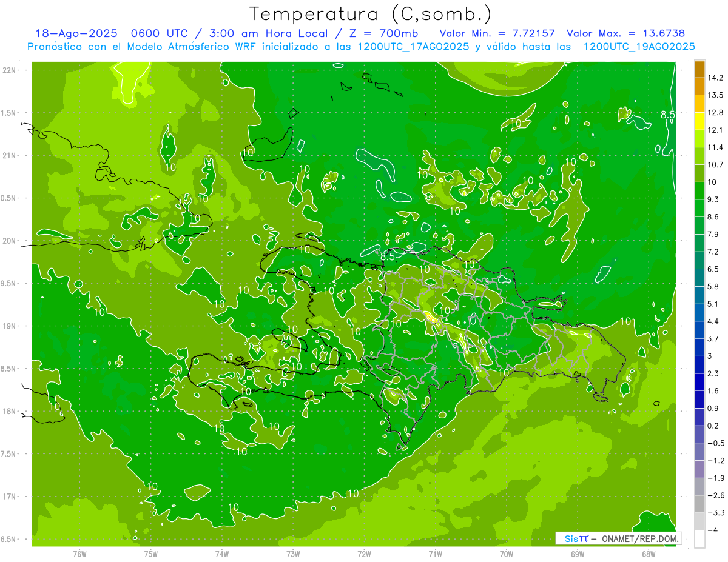Click the '13.5' legend value

click(x=716, y=95)
